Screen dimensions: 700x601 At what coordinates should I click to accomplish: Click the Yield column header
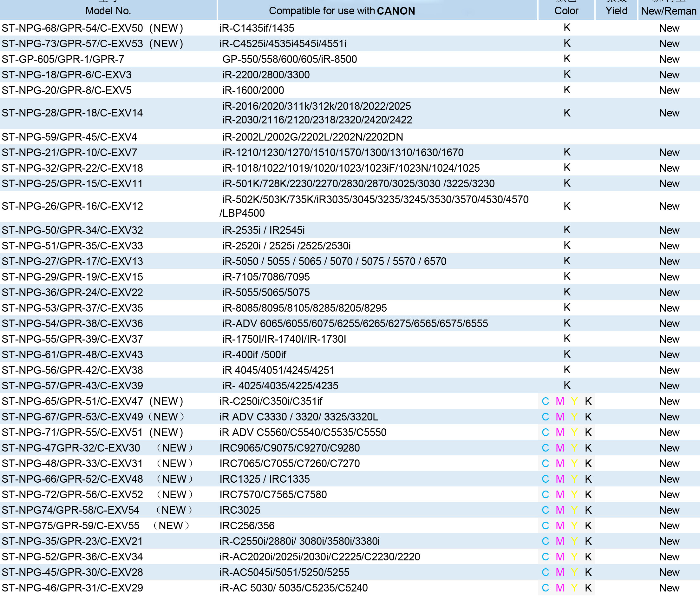[x=616, y=11]
